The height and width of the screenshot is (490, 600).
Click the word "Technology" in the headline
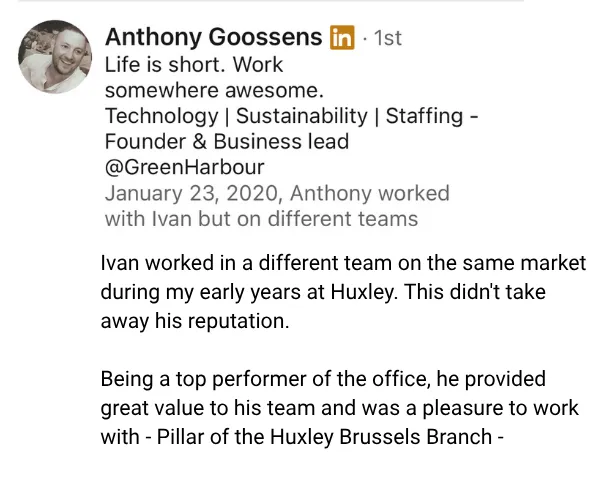161,116
